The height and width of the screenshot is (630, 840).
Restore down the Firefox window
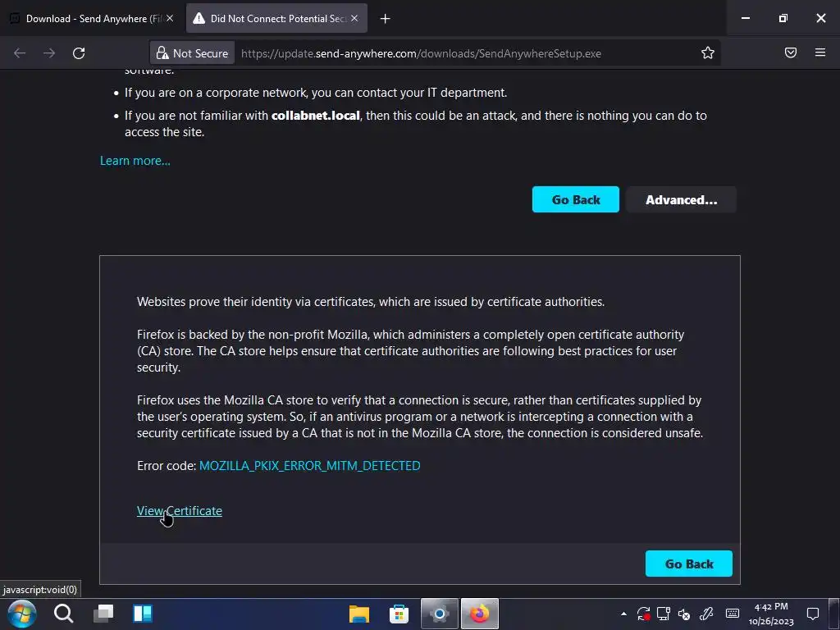783,18
